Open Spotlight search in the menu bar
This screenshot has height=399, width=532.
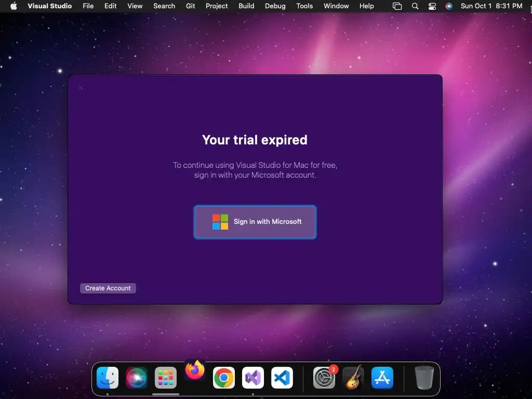click(415, 6)
